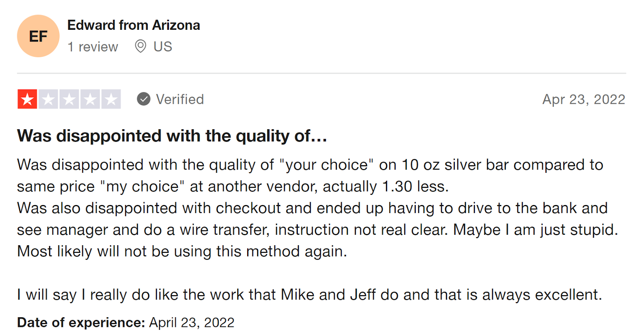Click the Verified checkmark badge icon
This screenshot has height=333, width=644.
click(x=144, y=99)
